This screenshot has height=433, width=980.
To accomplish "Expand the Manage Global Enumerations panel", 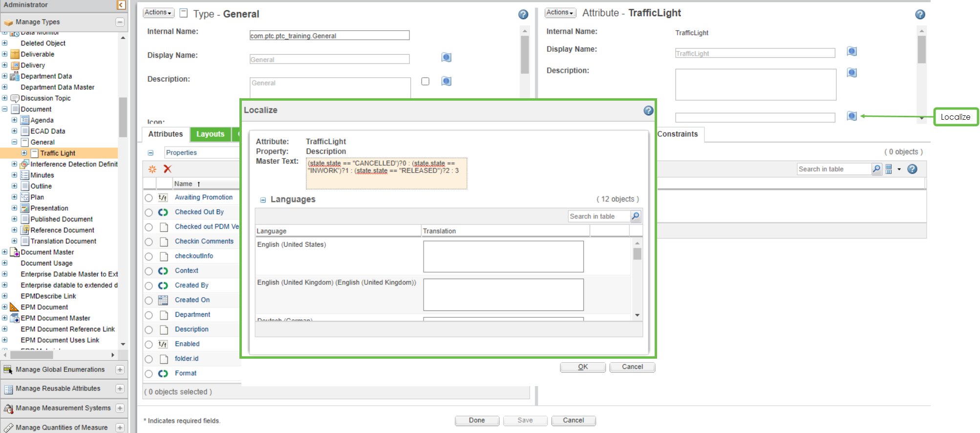I will click(x=120, y=370).
